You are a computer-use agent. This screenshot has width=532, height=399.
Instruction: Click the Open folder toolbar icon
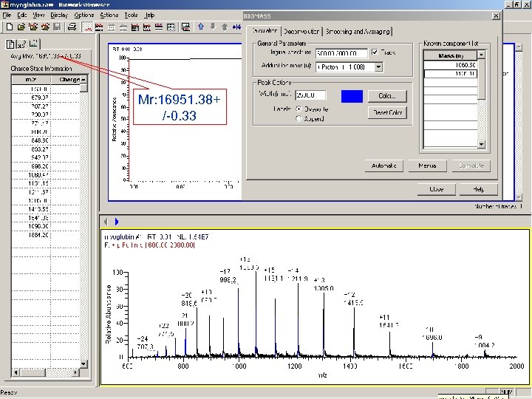pyautogui.click(x=21, y=27)
